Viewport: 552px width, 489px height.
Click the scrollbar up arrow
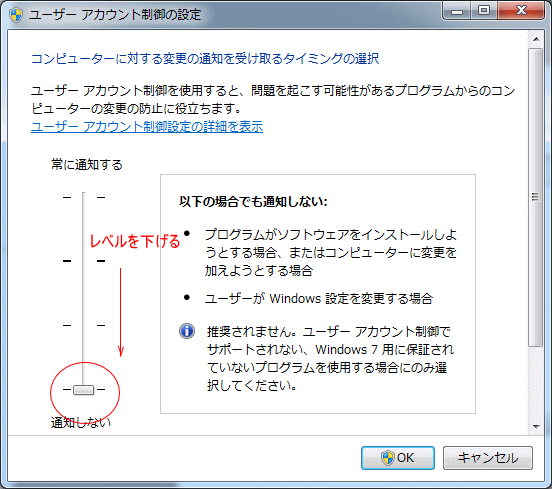[x=536, y=39]
